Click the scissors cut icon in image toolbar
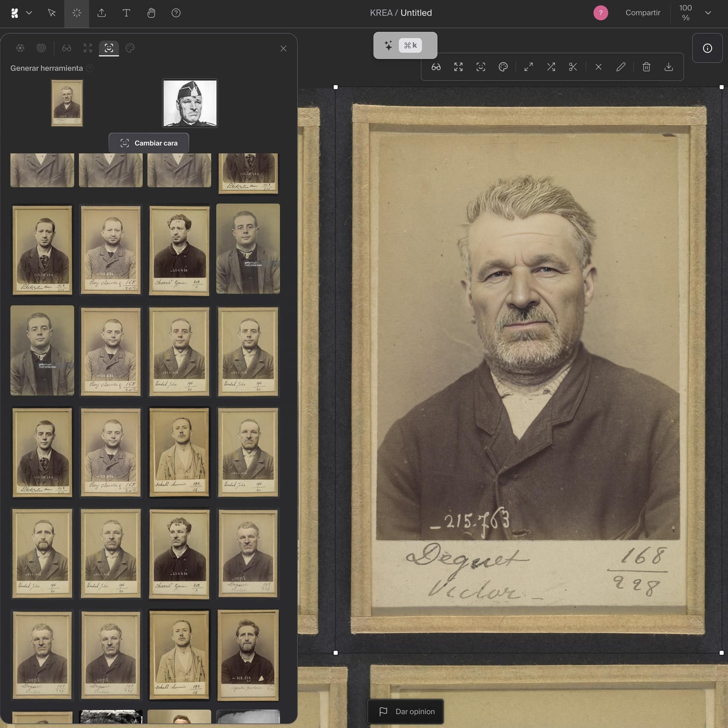The height and width of the screenshot is (728, 728). tap(573, 67)
